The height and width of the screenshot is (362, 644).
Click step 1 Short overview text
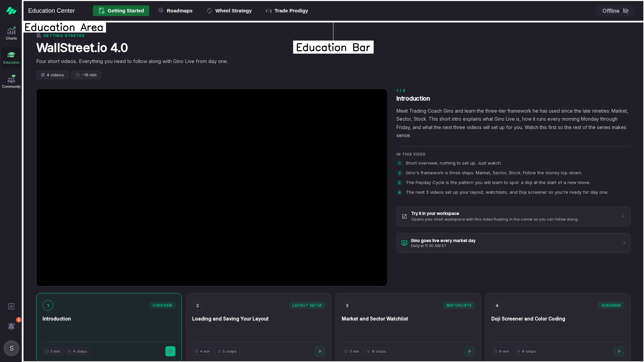point(453,163)
